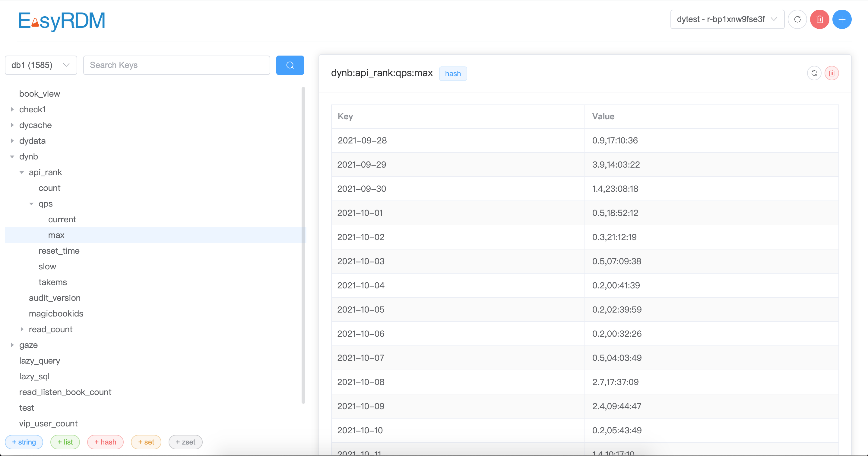868x456 pixels.
Task: Expand the read_count tree node
Action: pyautogui.click(x=22, y=329)
